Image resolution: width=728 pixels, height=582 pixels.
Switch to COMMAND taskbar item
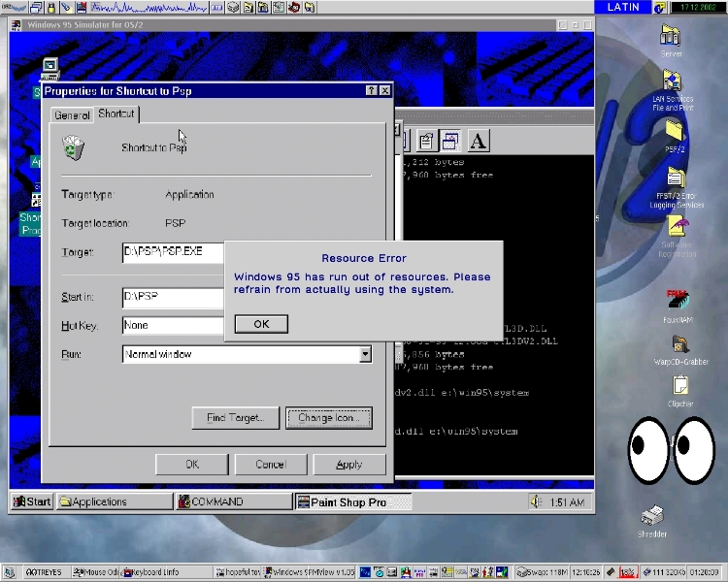[x=234, y=501]
